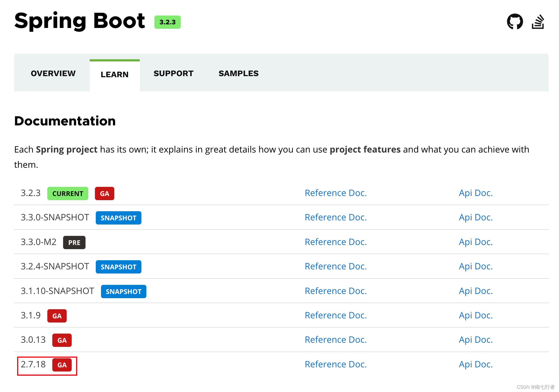This screenshot has height=392, width=559.
Task: Click version text 3.3.0-M2
Action: pyautogui.click(x=38, y=242)
